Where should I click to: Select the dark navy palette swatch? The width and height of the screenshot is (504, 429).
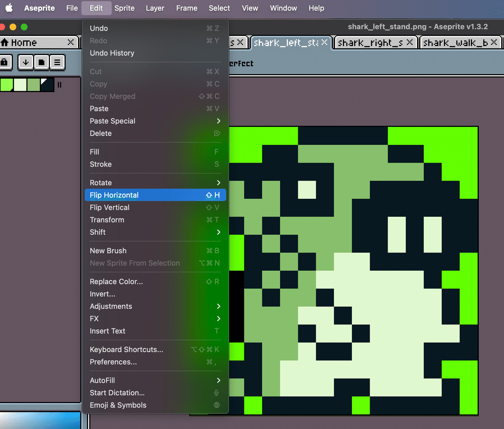(47, 84)
